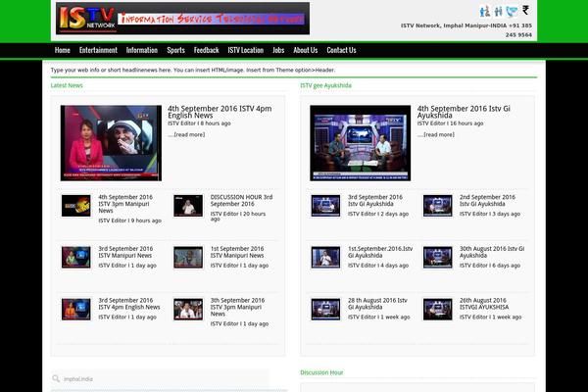Open thumbnail for DISCUSSION HOUR 3rd September
This screenshot has width=588, height=392.
tap(188, 206)
